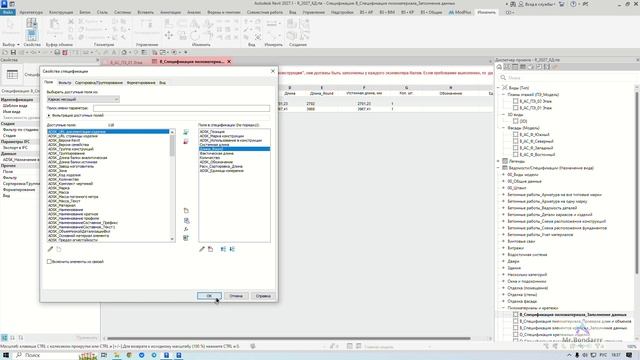The height and width of the screenshot is (360, 640).
Task: Close the schedule properties dialog with X
Action: pyautogui.click(x=273, y=71)
